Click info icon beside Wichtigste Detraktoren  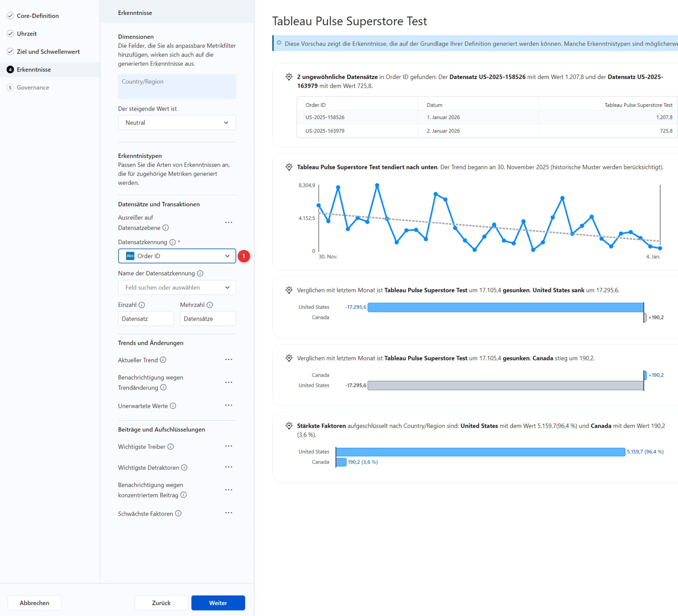184,467
